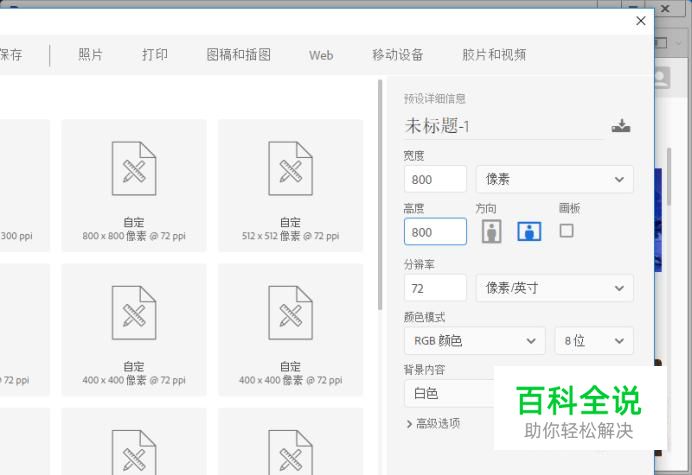
Task: Open the resolution unit dropdown 像素/英寸
Action: 554,288
